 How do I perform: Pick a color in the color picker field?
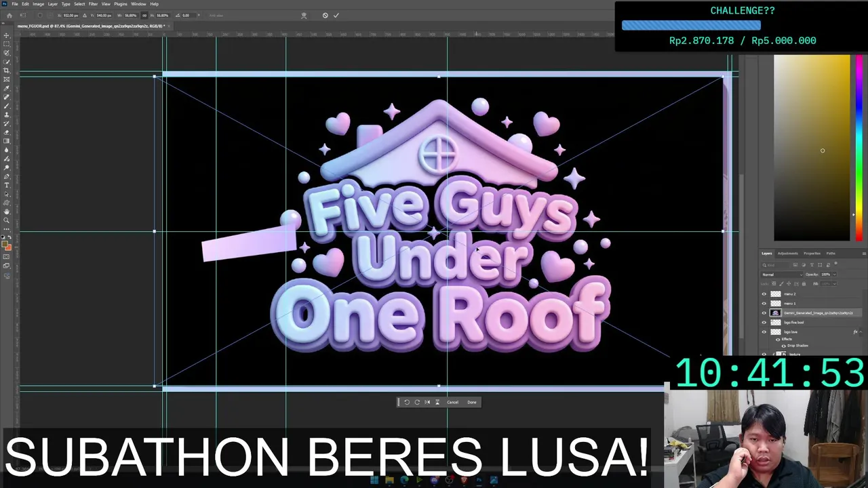(812, 147)
